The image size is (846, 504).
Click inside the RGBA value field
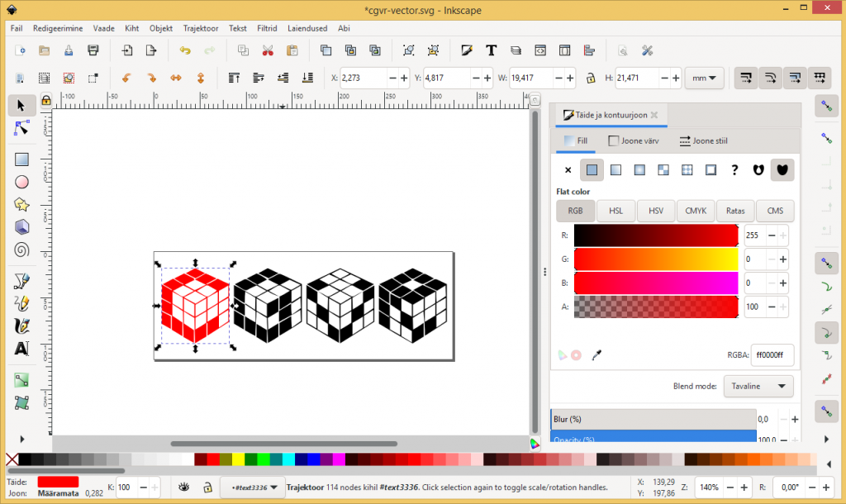pos(772,354)
